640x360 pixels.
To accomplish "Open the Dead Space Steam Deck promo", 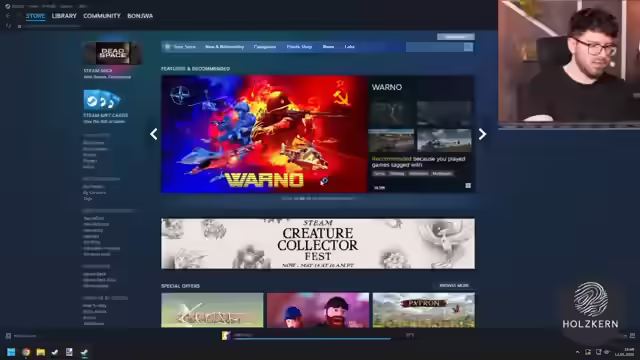I will (113, 53).
